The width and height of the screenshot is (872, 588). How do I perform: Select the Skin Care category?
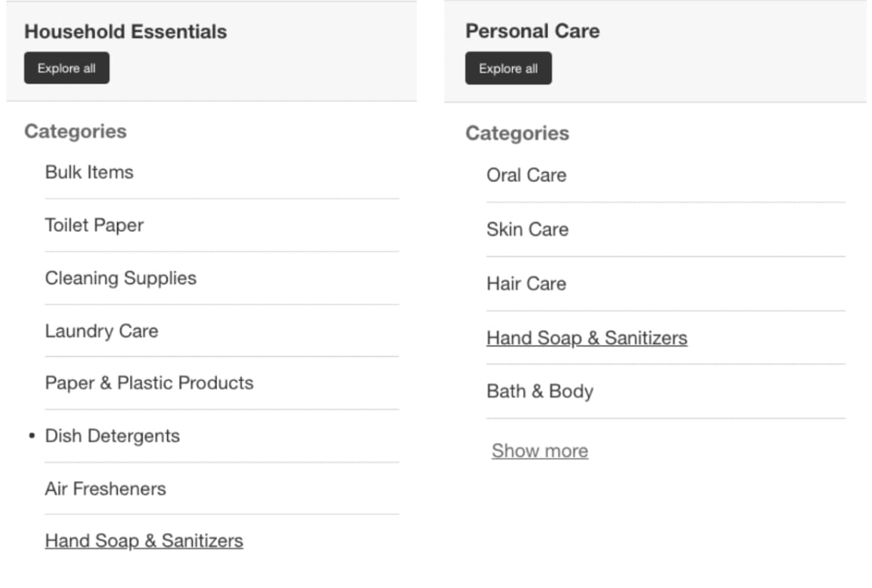point(528,229)
